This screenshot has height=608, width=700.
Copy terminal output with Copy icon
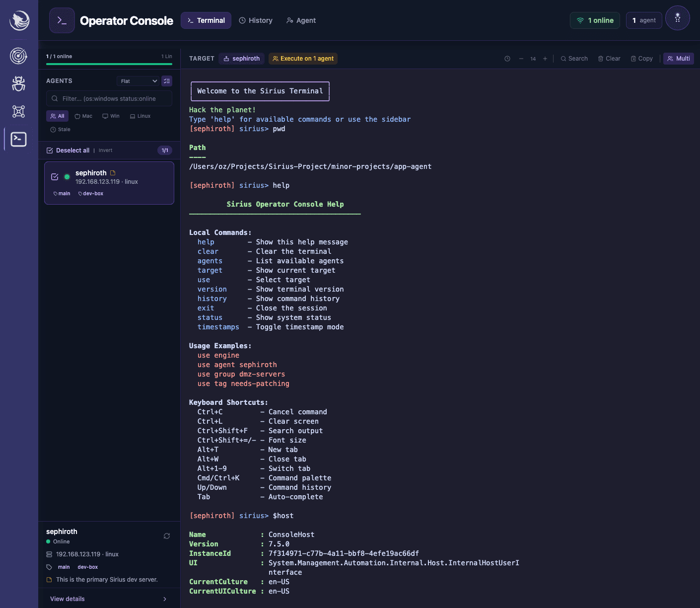pos(641,58)
